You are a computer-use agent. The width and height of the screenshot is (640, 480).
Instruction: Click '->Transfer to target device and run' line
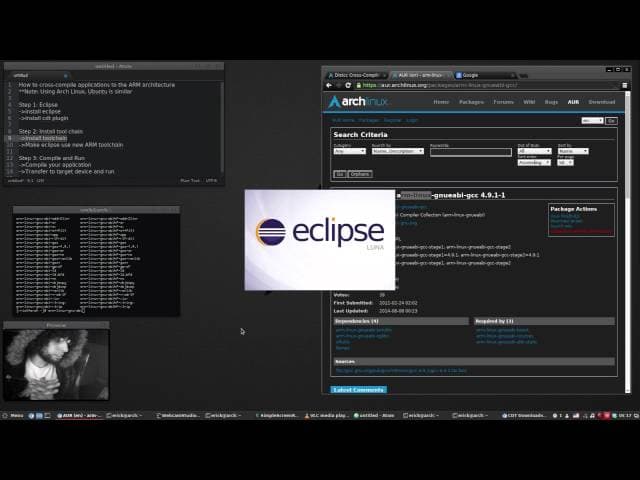tap(66, 171)
